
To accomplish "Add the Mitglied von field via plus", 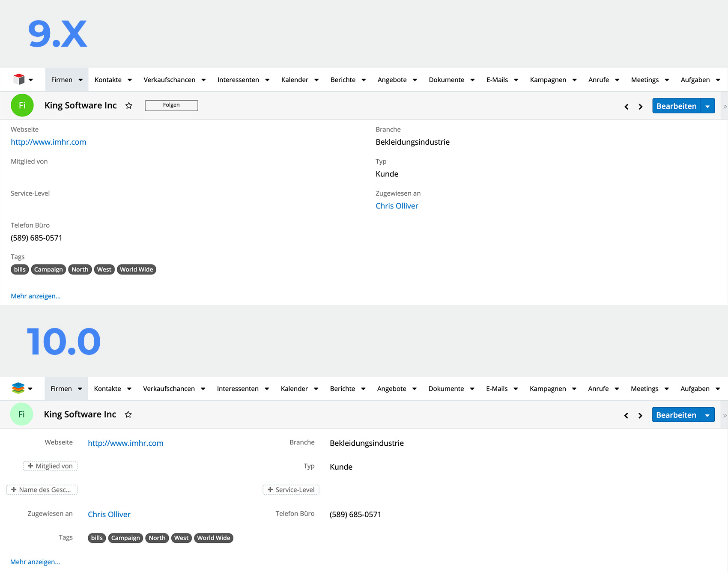I will 50,466.
